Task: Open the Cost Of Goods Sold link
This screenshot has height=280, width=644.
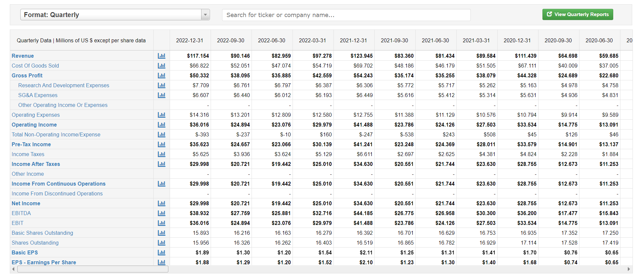Action: coord(35,66)
